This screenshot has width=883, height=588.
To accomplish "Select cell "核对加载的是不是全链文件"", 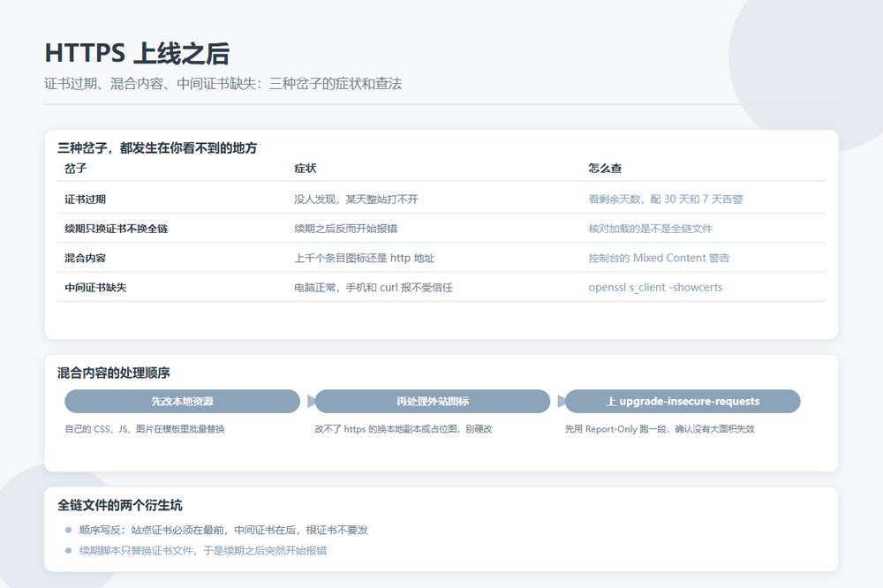I will [x=651, y=229].
